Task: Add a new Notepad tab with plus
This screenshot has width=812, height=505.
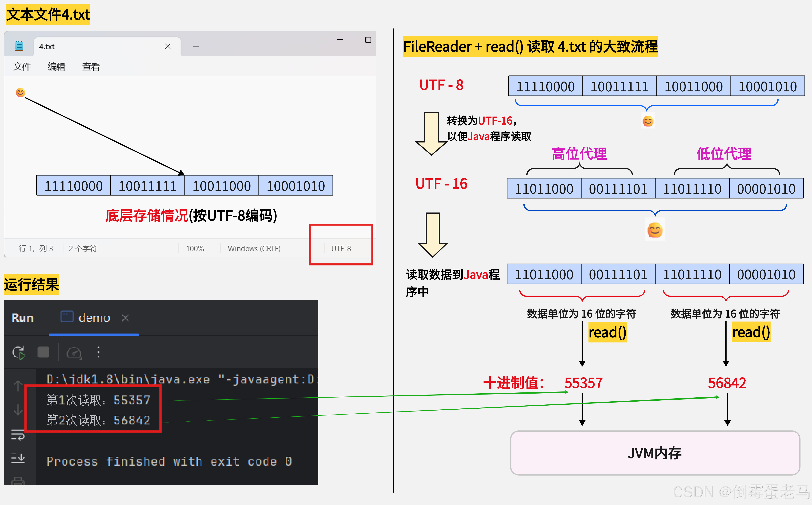Action: point(196,47)
